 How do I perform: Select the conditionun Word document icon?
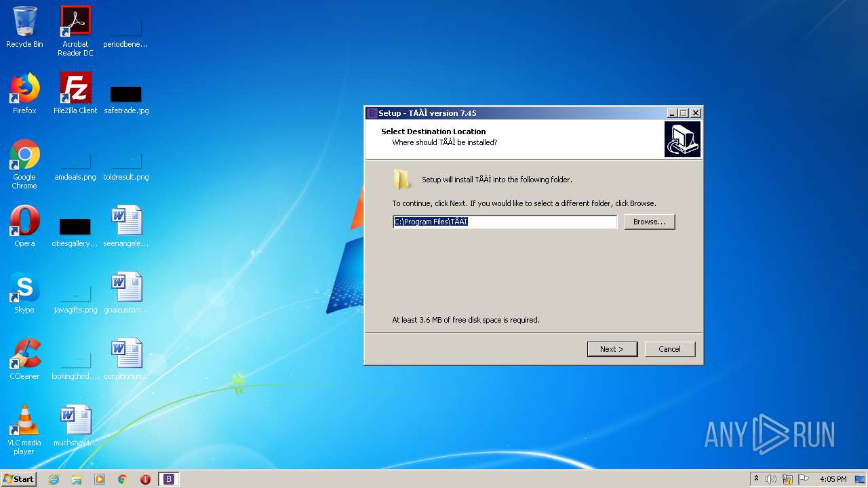tap(125, 359)
